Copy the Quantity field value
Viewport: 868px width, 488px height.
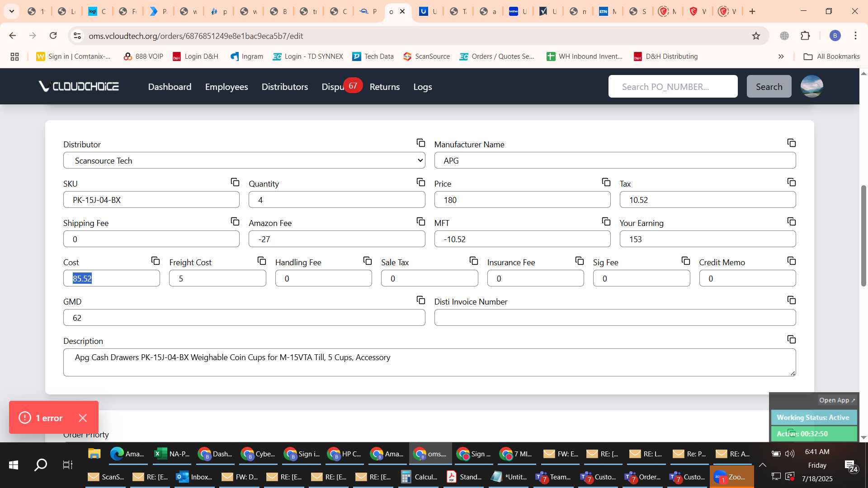click(x=420, y=182)
